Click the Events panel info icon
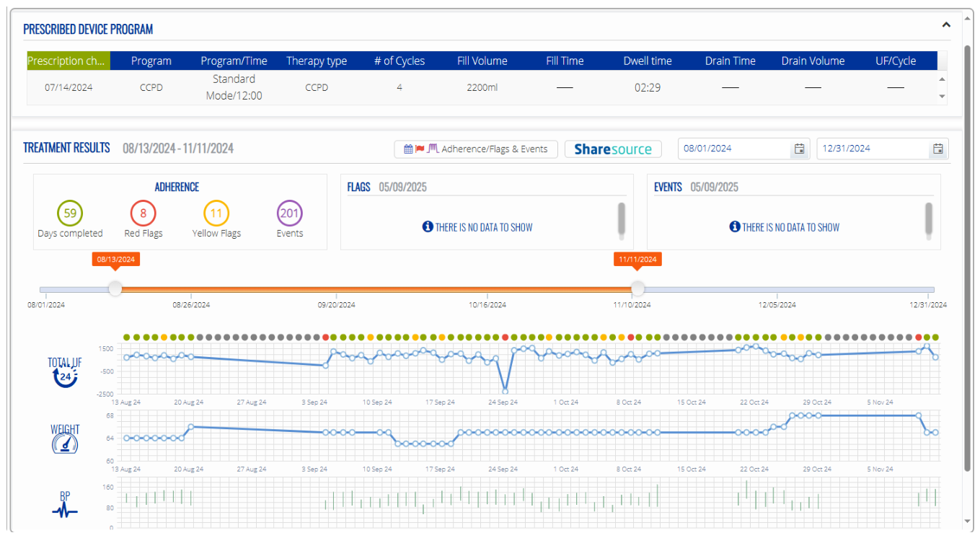The width and height of the screenshot is (980, 538). point(735,227)
